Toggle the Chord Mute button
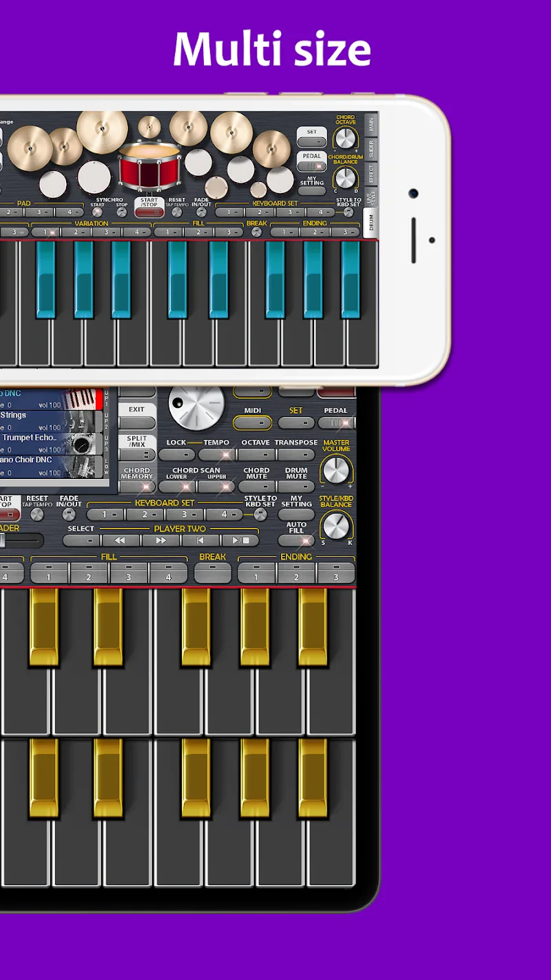 click(x=256, y=487)
